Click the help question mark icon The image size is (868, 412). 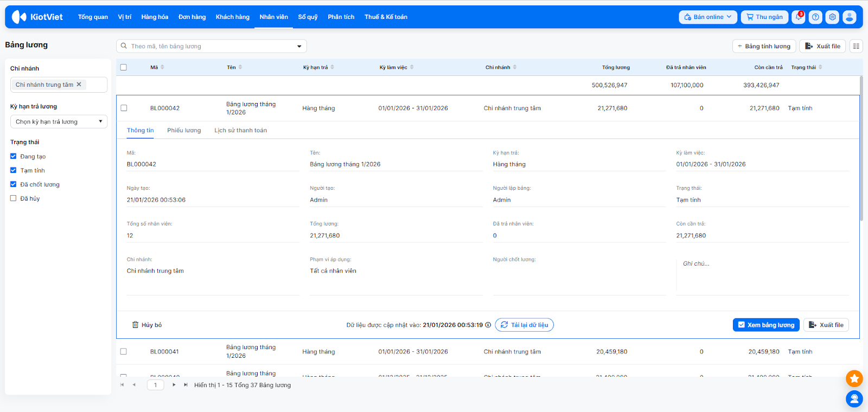[x=815, y=17]
